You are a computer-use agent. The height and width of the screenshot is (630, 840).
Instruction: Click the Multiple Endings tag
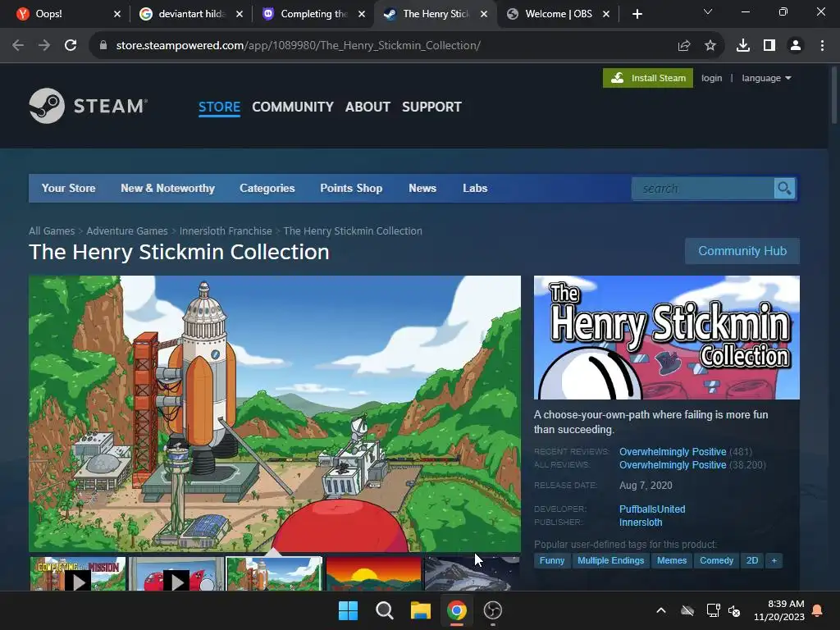tap(610, 561)
